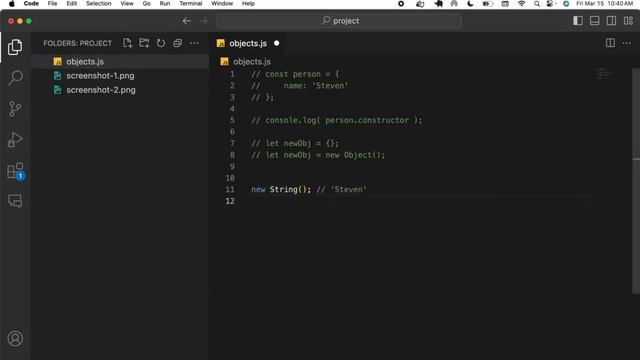Go back using the navigation arrow
The image size is (640, 360).
(x=187, y=21)
